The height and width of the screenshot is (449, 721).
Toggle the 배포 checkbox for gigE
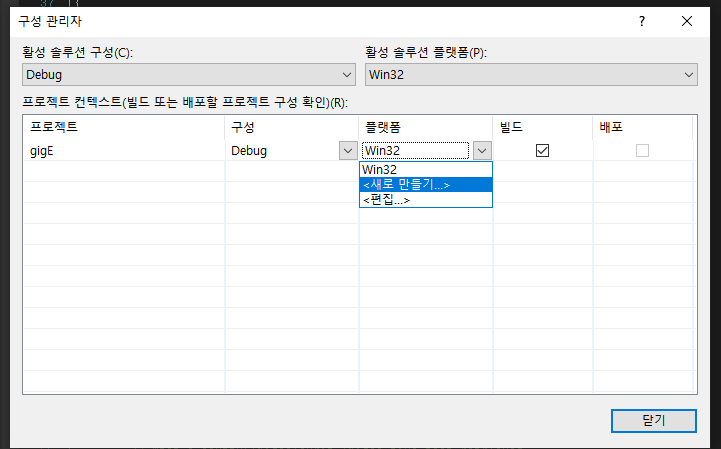click(642, 150)
